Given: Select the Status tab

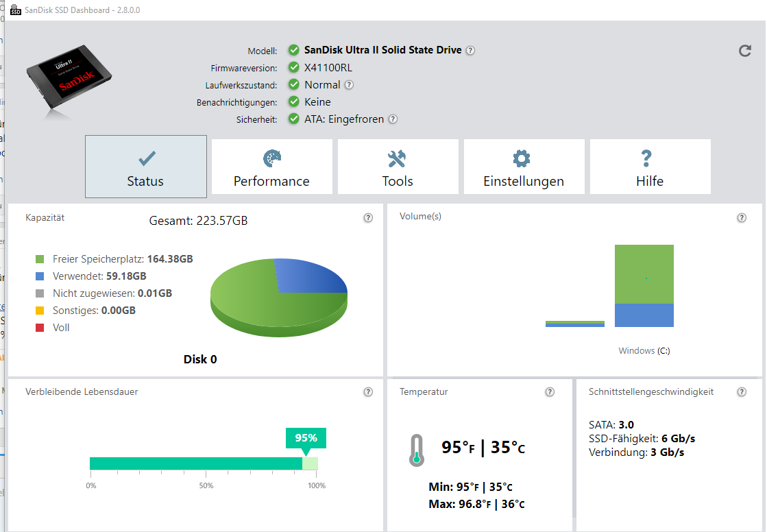Looking at the screenshot, I should 146,167.
